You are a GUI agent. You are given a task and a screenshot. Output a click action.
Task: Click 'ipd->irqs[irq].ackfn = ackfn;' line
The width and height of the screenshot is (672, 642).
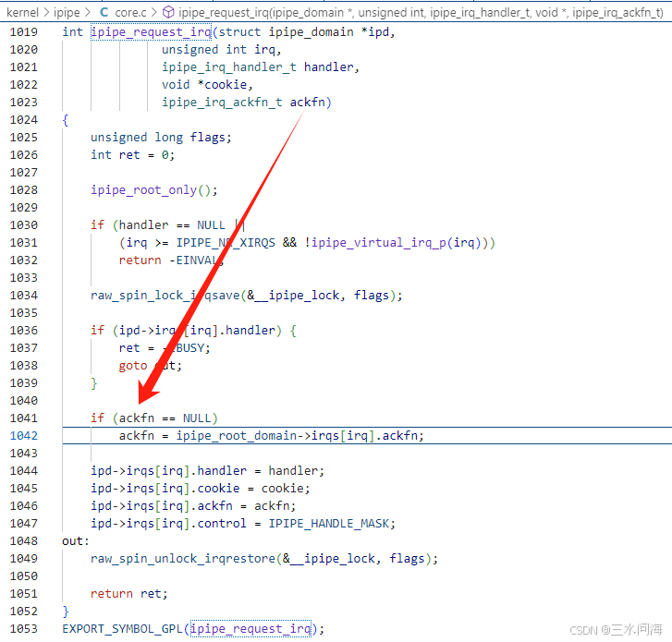tap(193, 506)
